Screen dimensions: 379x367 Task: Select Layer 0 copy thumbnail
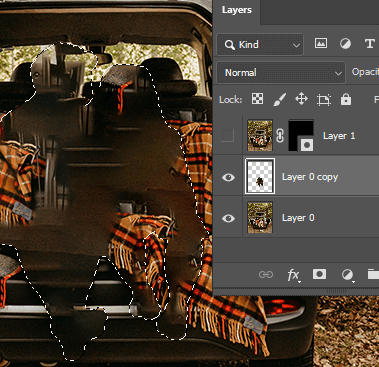(260, 177)
